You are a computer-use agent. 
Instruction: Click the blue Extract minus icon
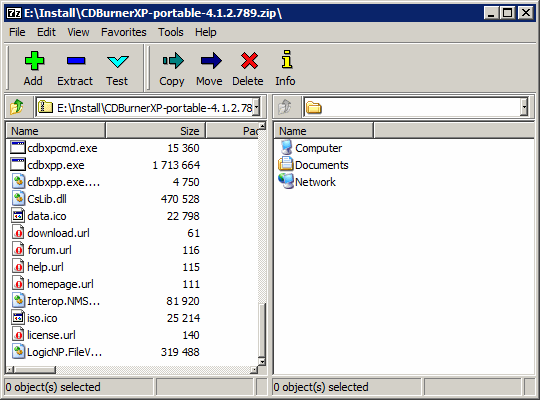pyautogui.click(x=76, y=61)
